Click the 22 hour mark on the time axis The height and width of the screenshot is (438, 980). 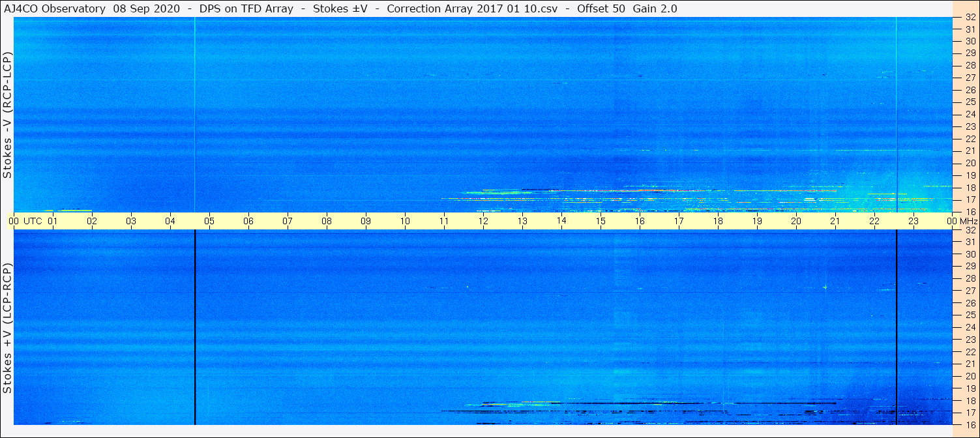(874, 221)
